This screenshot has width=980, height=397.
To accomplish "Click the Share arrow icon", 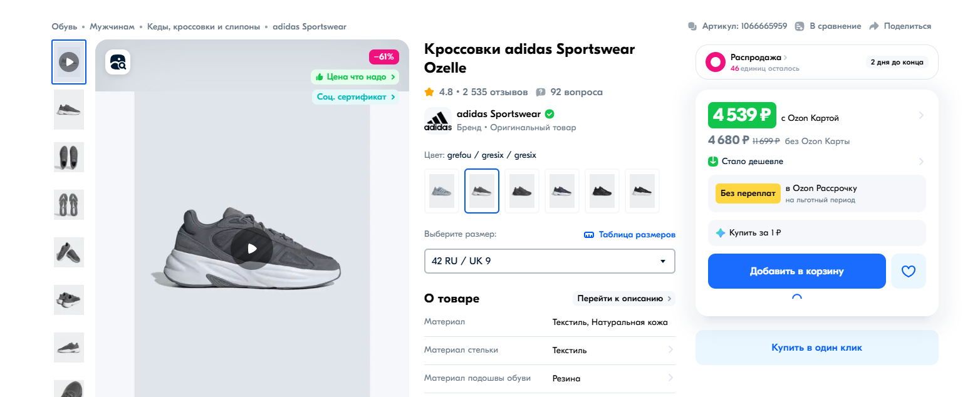I will (x=873, y=26).
